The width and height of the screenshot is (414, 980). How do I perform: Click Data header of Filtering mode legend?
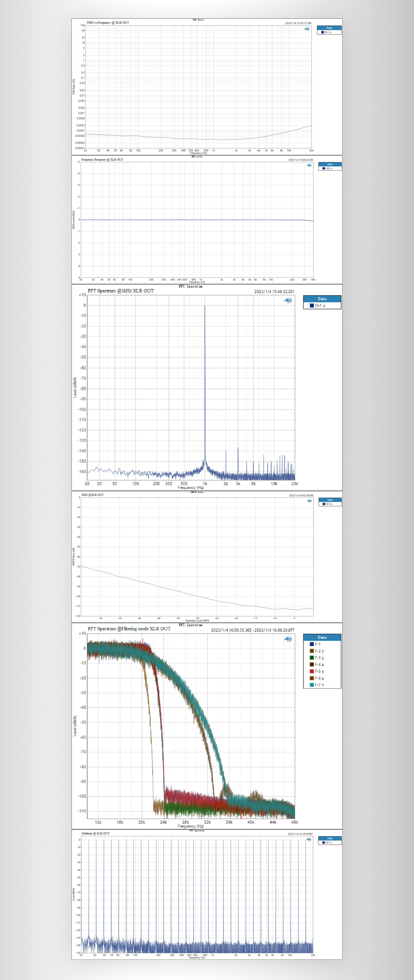pyautogui.click(x=322, y=637)
